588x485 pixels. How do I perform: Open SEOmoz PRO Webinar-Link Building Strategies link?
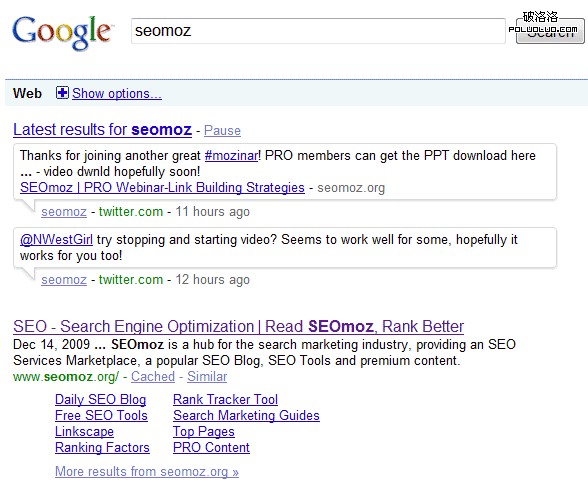point(162,187)
